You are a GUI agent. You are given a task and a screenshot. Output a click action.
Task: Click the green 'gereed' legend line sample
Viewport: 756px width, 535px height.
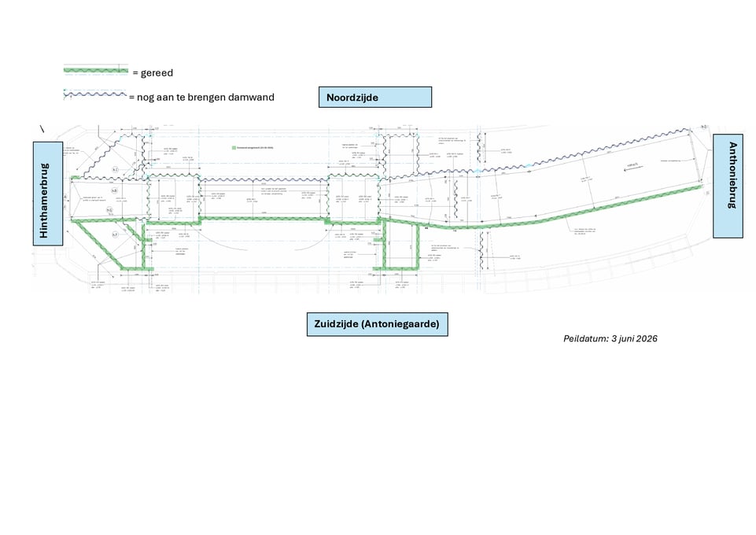(x=96, y=70)
